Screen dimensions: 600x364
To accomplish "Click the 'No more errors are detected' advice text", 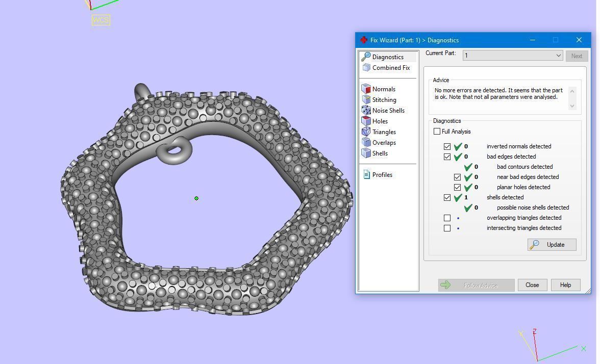I will (x=498, y=94).
